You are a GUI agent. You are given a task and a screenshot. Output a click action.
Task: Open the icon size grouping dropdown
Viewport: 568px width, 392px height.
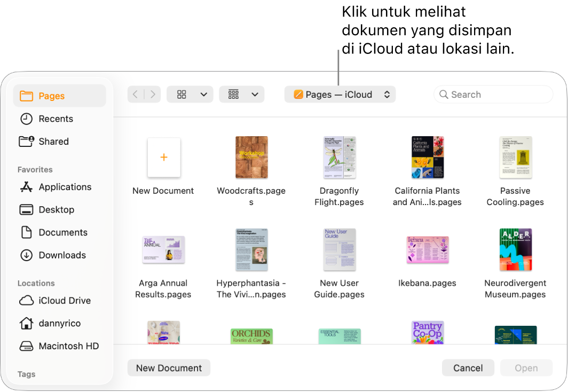pos(241,94)
